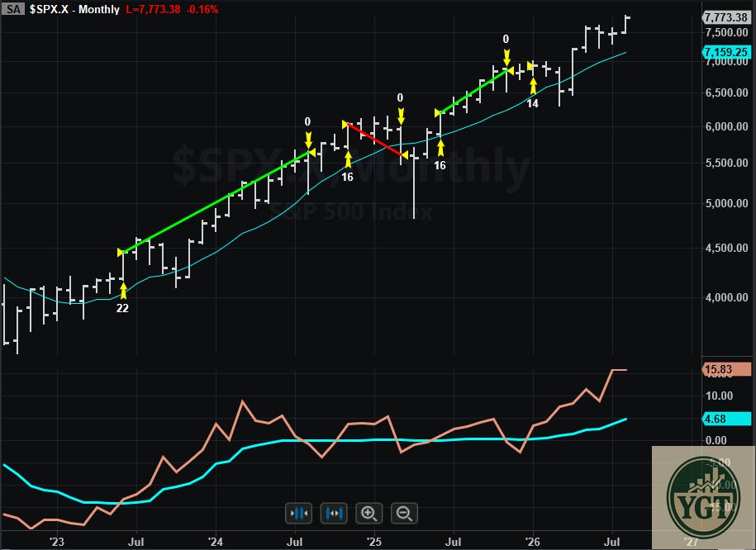
Task: Click the 5,000.00 price axis label
Action: coord(726,203)
